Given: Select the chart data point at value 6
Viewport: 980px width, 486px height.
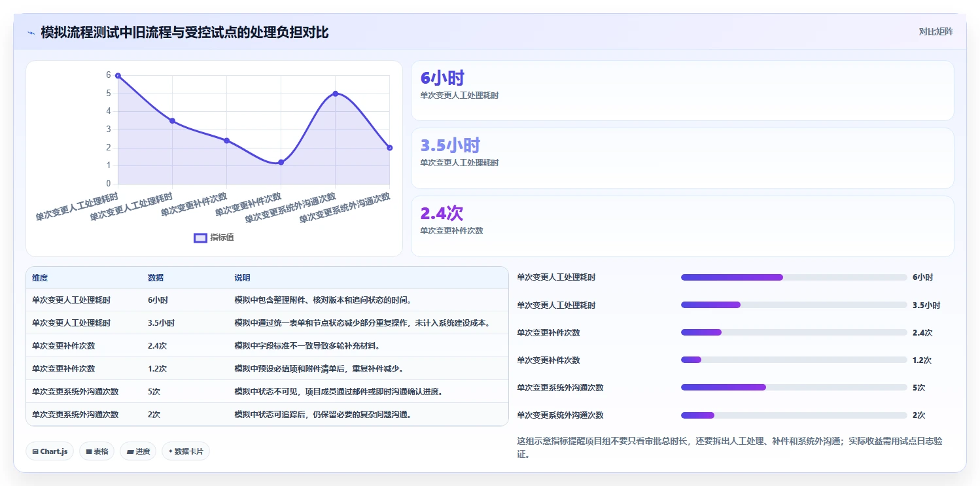Looking at the screenshot, I should 118,76.
